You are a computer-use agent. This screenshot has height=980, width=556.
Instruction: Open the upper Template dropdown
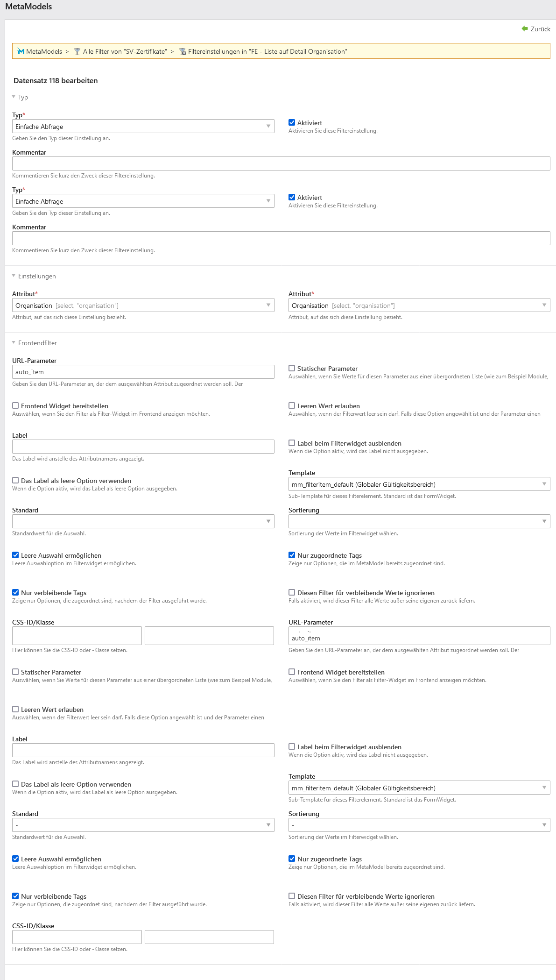pyautogui.click(x=419, y=484)
